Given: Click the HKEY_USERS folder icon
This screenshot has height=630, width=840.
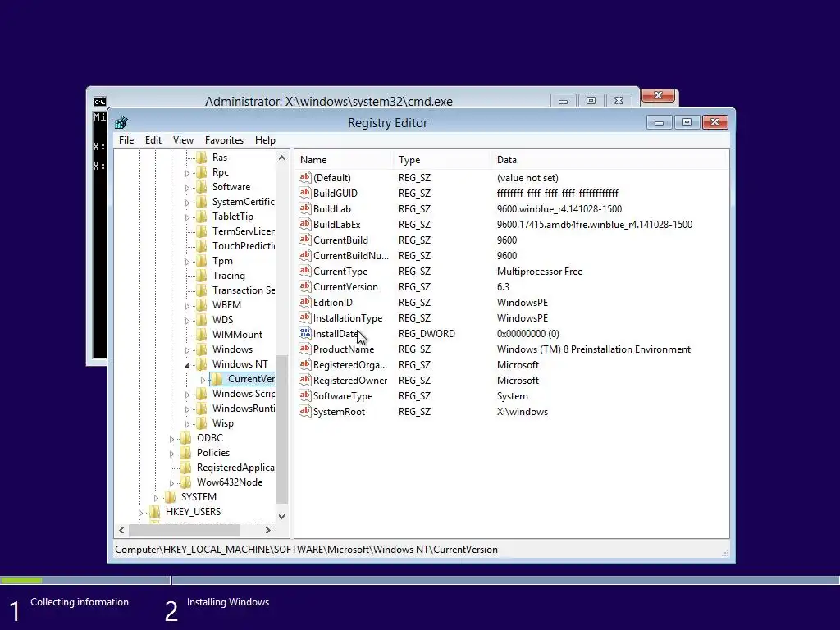Looking at the screenshot, I should click(x=155, y=512).
